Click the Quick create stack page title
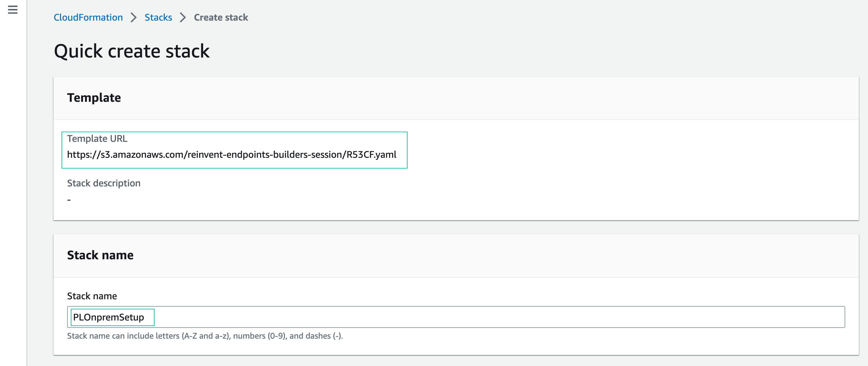 click(x=132, y=51)
